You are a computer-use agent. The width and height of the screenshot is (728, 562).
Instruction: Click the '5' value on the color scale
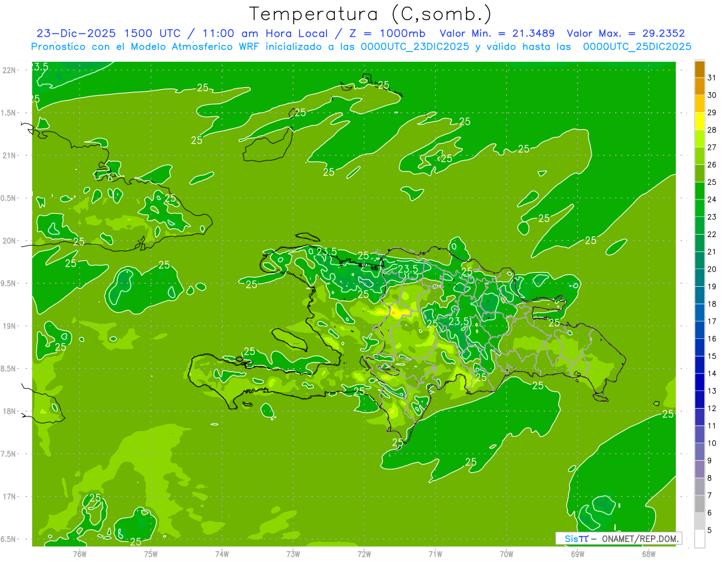point(710,530)
